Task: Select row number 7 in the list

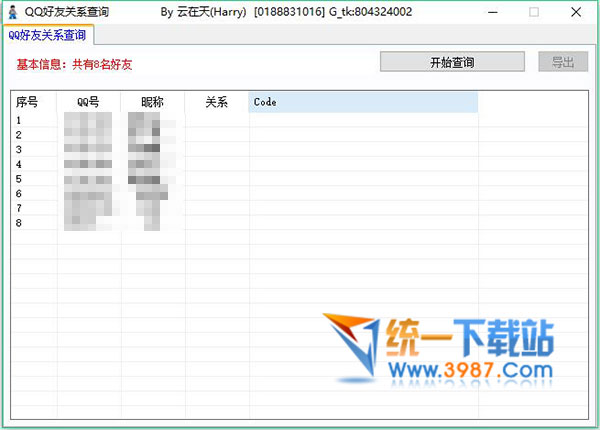Action: (x=300, y=208)
